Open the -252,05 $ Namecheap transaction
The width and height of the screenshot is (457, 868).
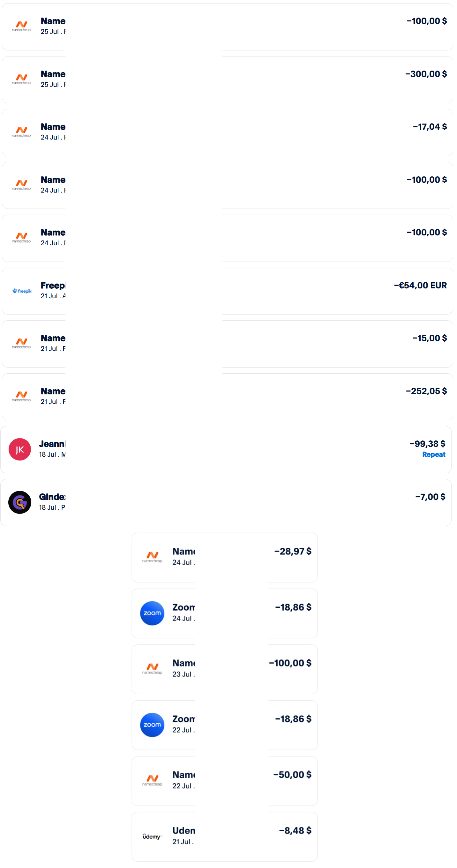coord(227,397)
